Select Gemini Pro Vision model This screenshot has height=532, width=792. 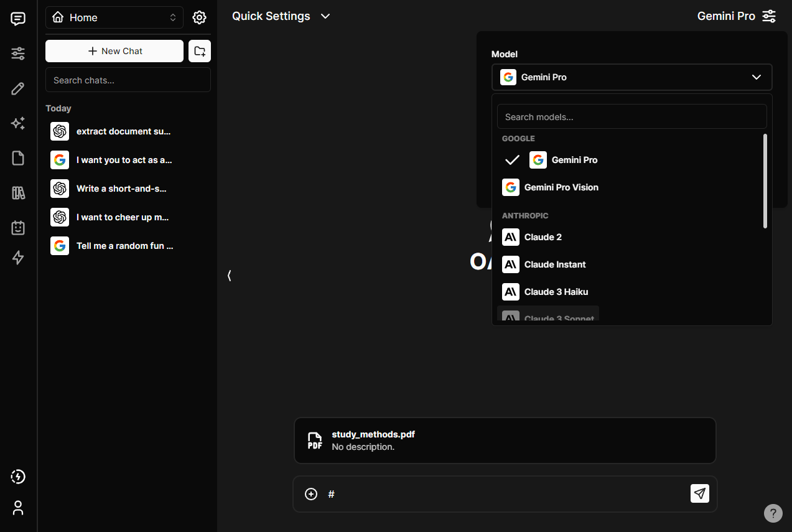tap(630, 187)
